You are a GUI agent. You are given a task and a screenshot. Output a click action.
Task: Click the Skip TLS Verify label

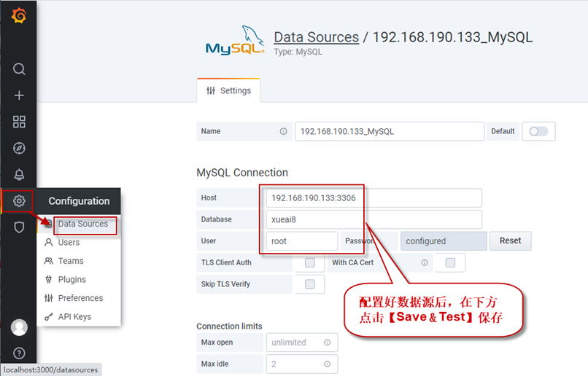(x=225, y=284)
